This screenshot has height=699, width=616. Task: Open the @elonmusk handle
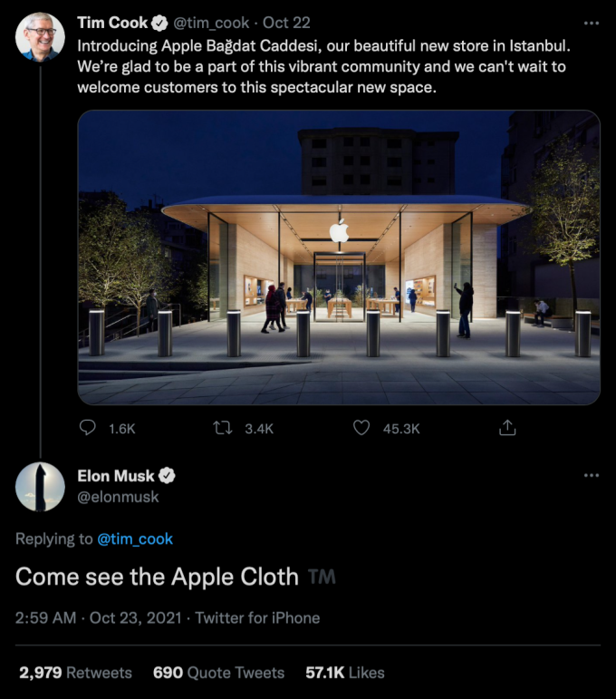click(118, 496)
